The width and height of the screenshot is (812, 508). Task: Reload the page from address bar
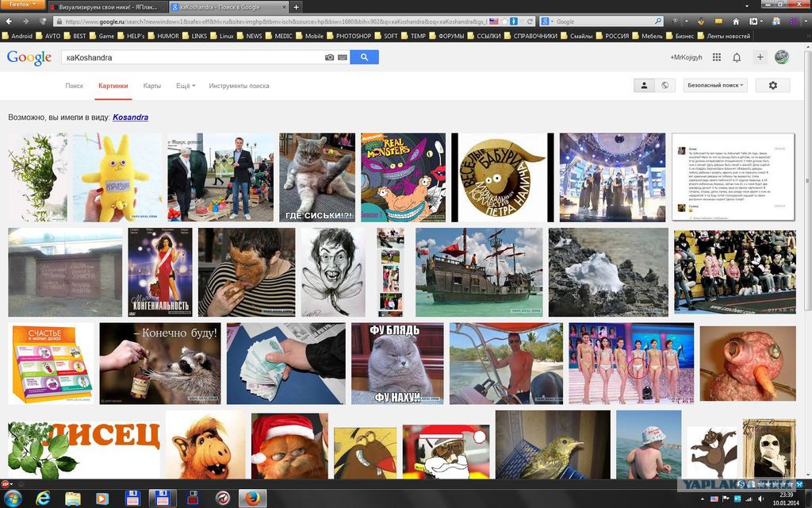click(x=530, y=21)
